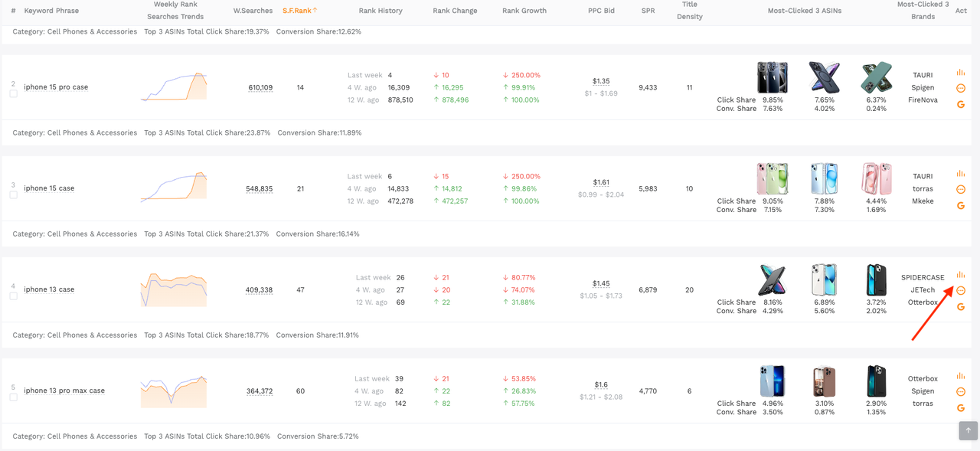This screenshot has height=451, width=980.
Task: Click the SPR column header
Action: (648, 11)
